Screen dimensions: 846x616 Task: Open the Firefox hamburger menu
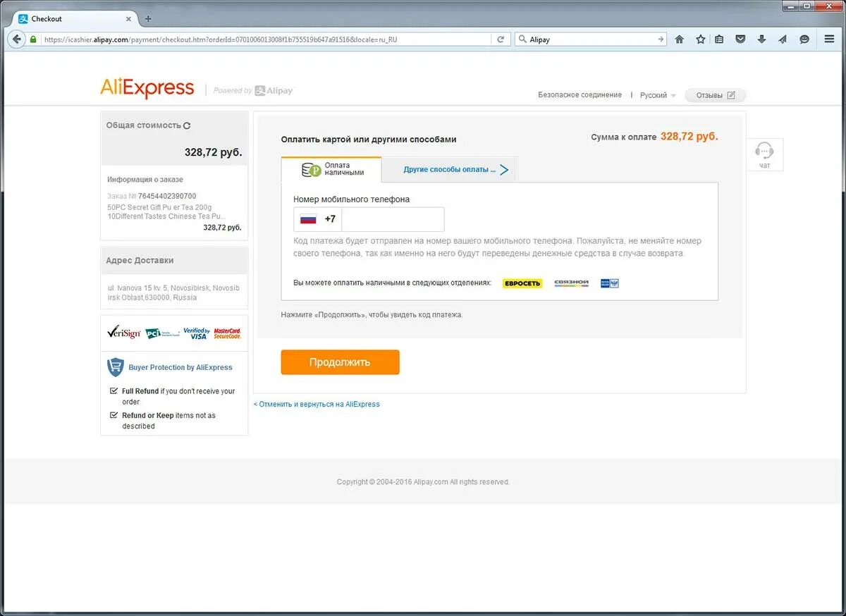coord(829,39)
